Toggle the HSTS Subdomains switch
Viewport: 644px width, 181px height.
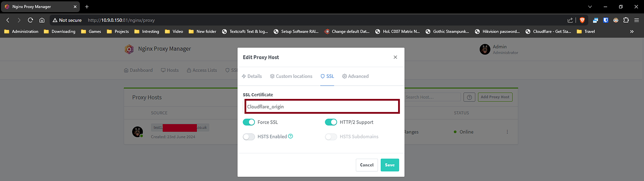331,137
